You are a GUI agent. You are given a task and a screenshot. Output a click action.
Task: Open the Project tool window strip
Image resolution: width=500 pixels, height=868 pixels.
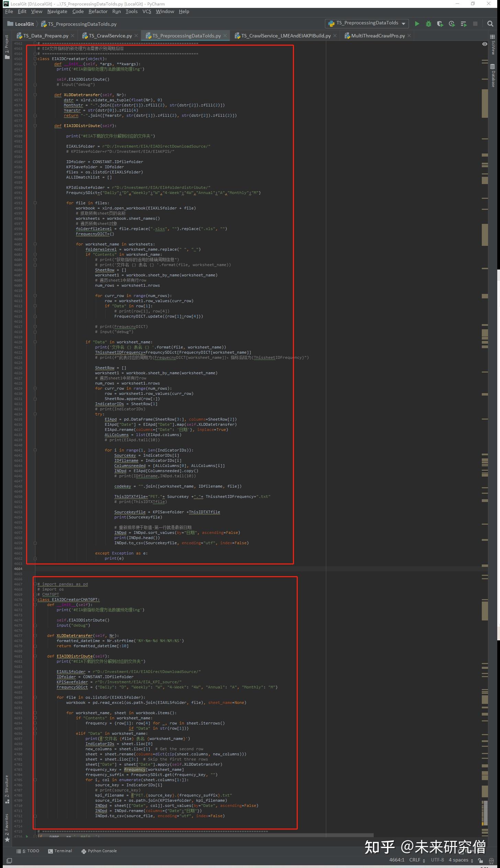[x=7, y=46]
